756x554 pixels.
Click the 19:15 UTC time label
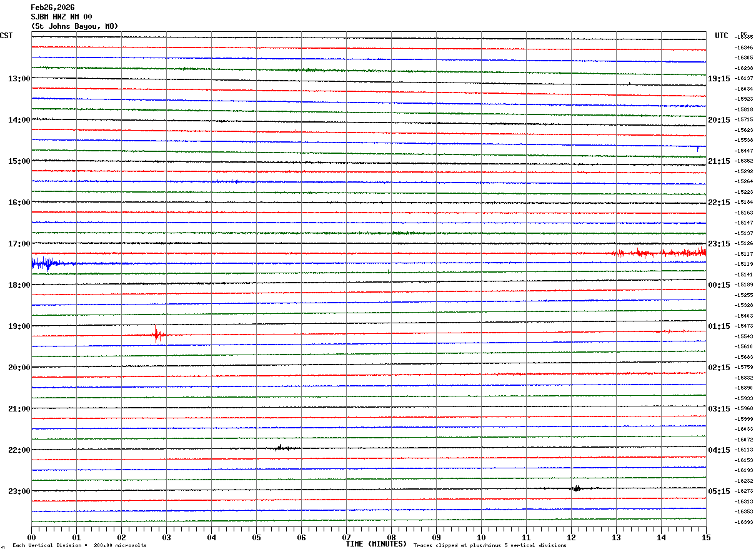pyautogui.click(x=719, y=79)
